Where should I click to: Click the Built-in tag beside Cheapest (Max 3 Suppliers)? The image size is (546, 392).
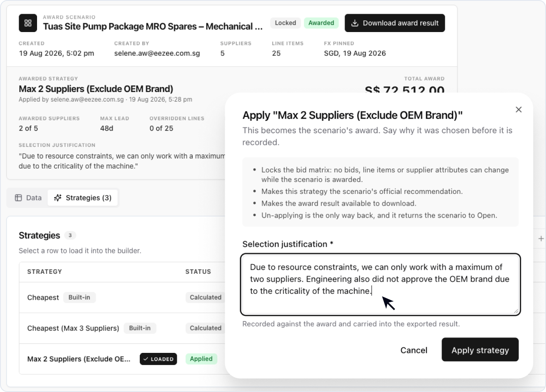coord(140,328)
